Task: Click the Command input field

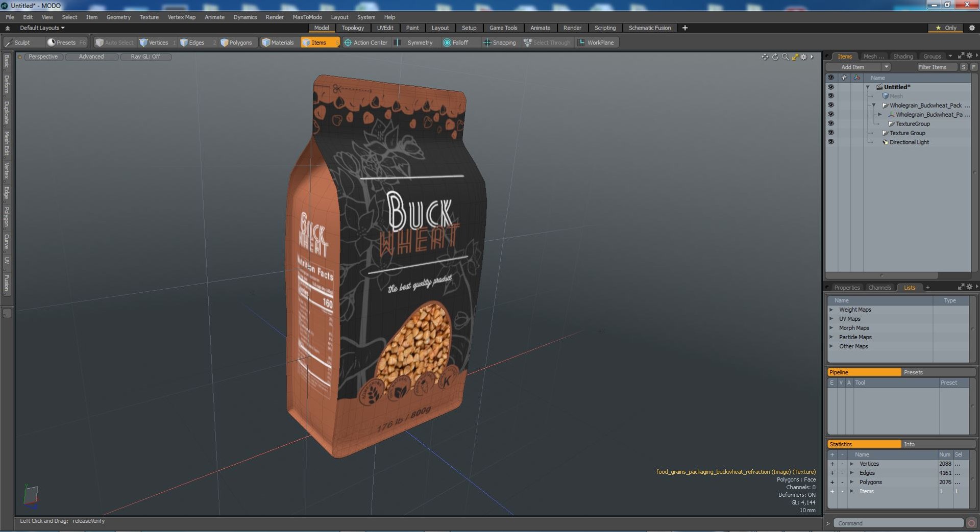Action: click(x=898, y=523)
